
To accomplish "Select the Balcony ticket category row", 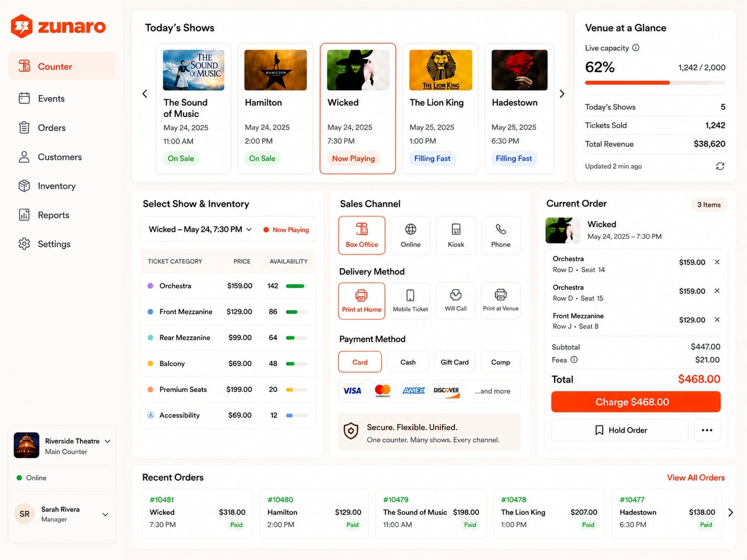I will [228, 364].
